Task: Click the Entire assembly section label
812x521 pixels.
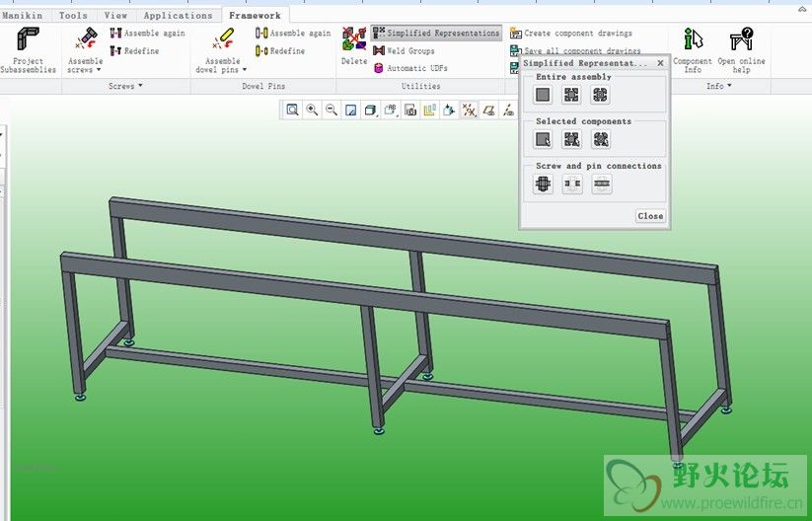Action: [x=574, y=77]
